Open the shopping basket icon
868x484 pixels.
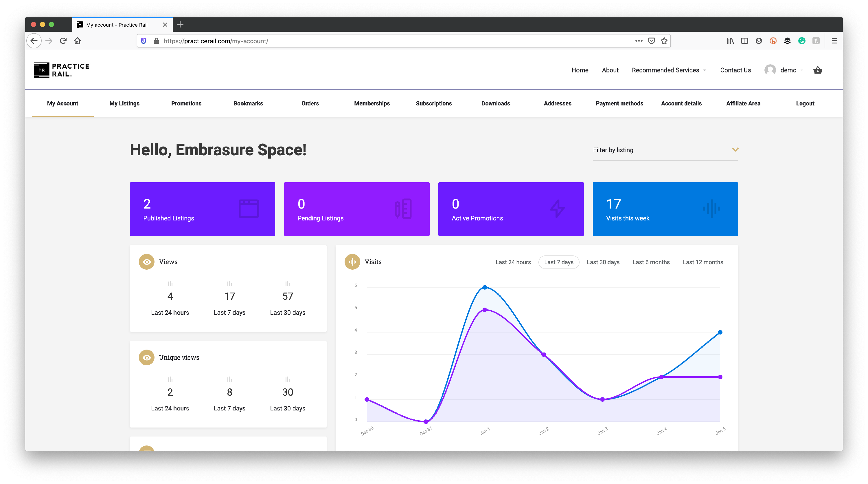817,70
